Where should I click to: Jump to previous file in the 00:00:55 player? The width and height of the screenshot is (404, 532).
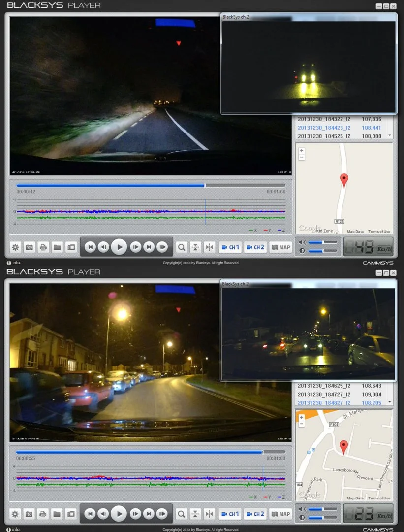[90, 514]
